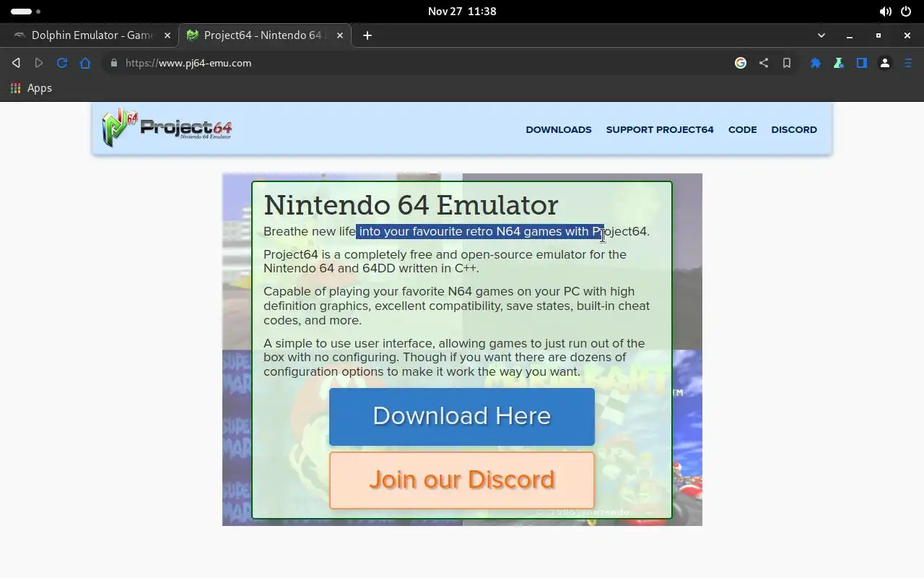The image size is (924, 578).
Task: Minimize the browser window
Action: point(850,35)
